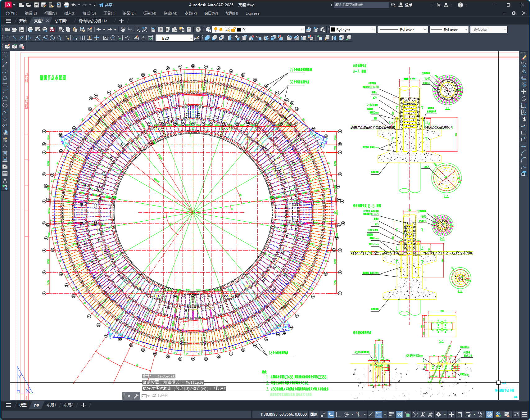Click the 共享 share button
Image resolution: width=530 pixels, height=420 pixels.
[106, 5]
